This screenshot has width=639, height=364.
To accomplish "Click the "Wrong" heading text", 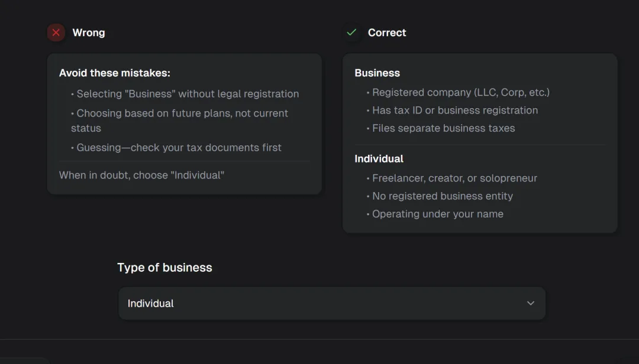I will click(x=89, y=32).
